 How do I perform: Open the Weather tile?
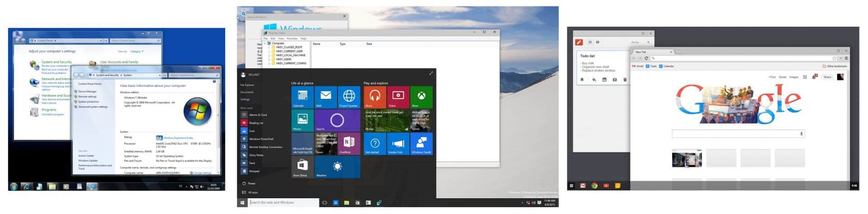[337, 167]
